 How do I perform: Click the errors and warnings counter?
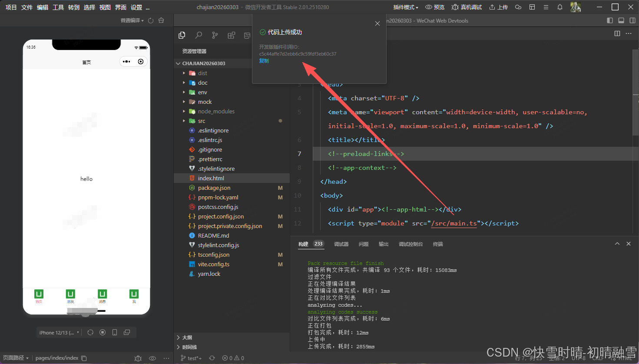tap(233, 358)
